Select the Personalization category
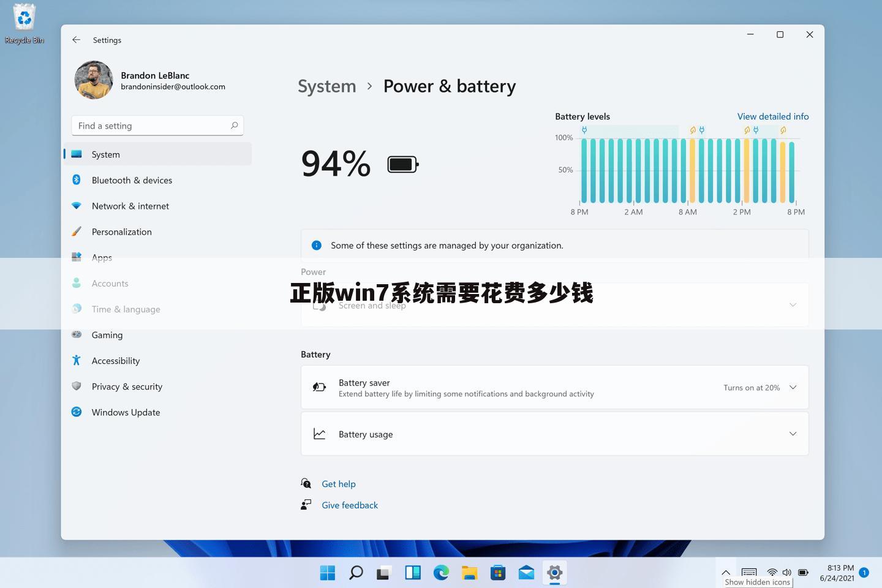This screenshot has height=588, width=882. point(157,232)
